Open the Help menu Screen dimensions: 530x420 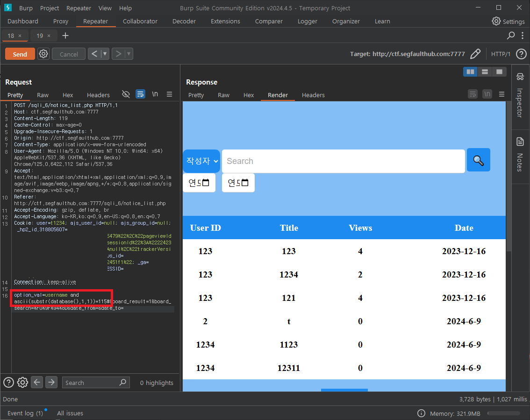(125, 8)
